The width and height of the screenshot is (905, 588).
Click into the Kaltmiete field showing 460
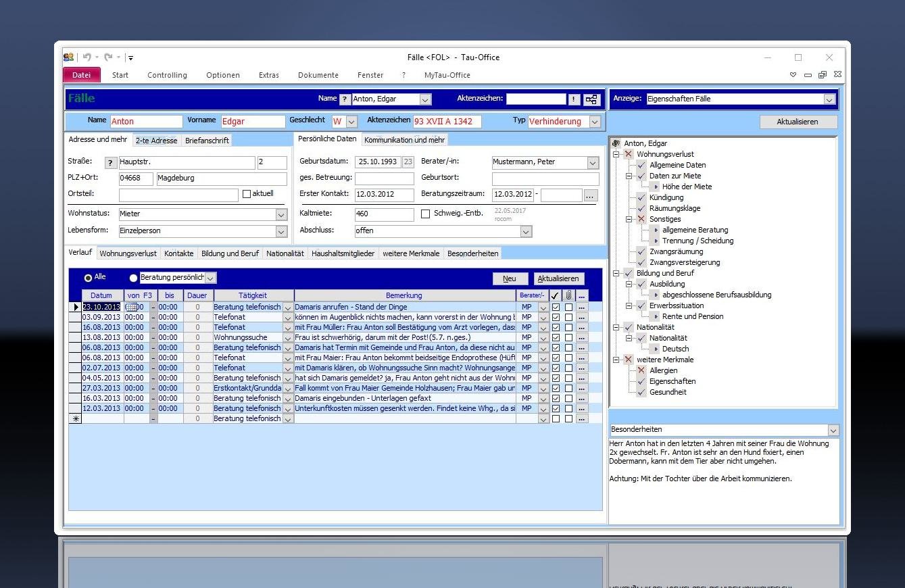coord(384,214)
